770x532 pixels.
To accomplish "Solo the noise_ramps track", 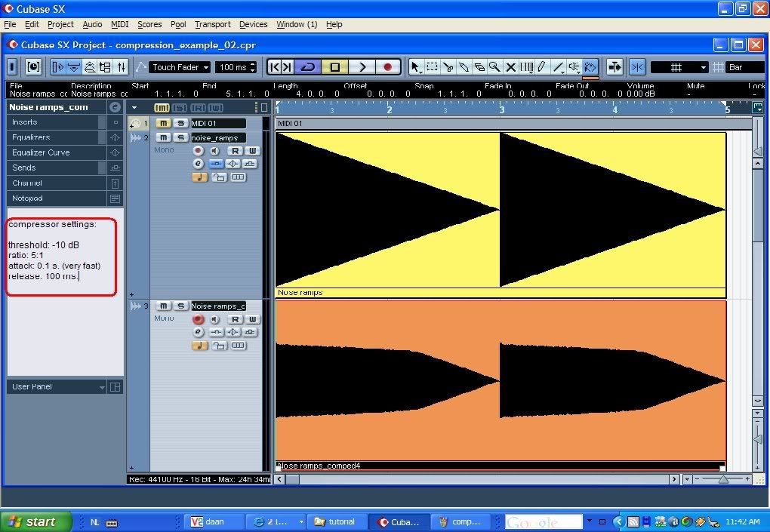I will (x=180, y=137).
